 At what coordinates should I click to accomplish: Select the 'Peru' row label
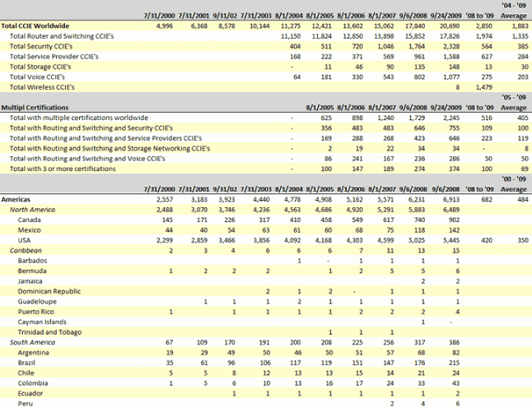[25, 403]
